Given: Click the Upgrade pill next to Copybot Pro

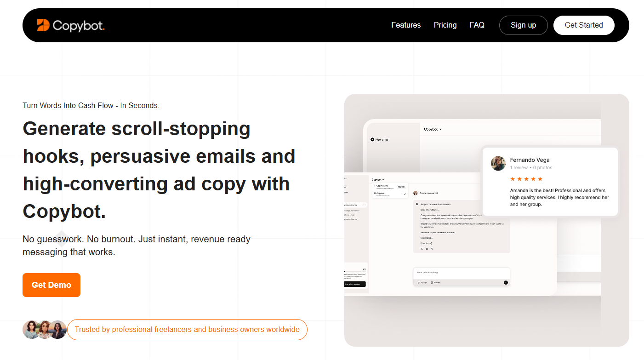Looking at the screenshot, I should click(401, 187).
